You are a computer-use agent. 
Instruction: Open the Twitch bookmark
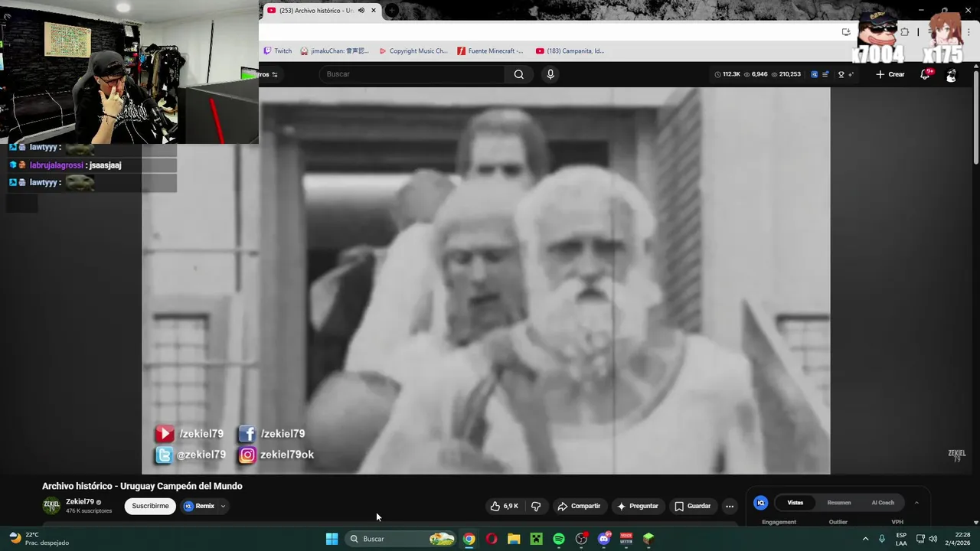pos(278,51)
